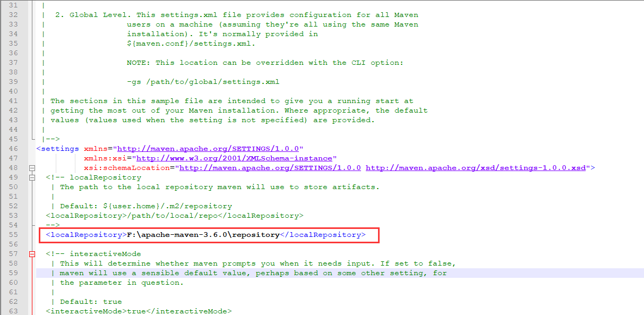Click '<interactiveMode>true</interactiveMode>' on line 63
This screenshot has width=644, height=315.
(x=139, y=311)
